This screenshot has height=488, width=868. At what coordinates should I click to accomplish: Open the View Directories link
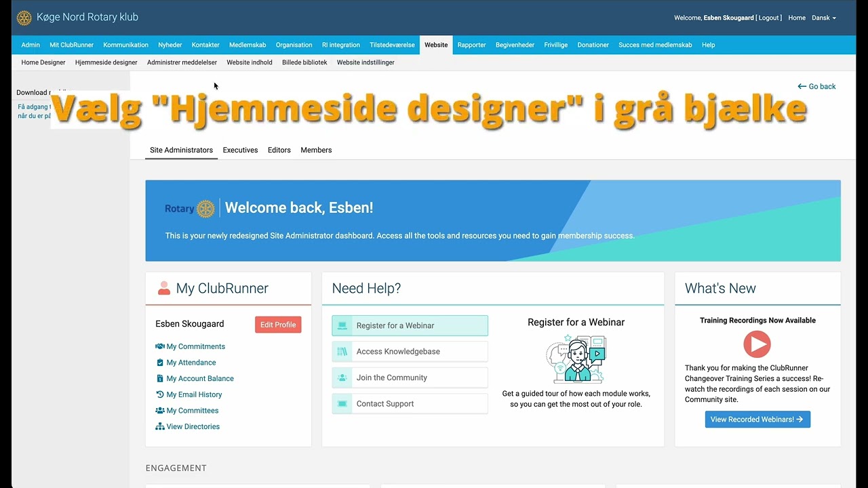click(193, 426)
